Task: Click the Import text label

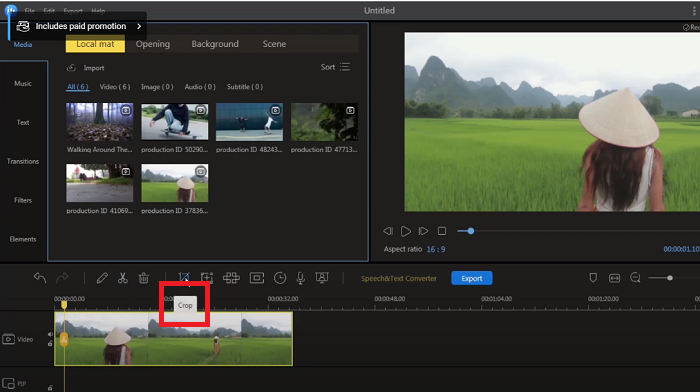Action: click(94, 68)
